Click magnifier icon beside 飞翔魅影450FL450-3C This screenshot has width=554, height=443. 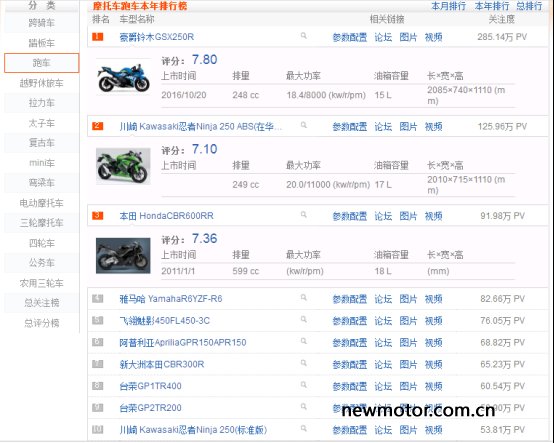click(x=303, y=320)
